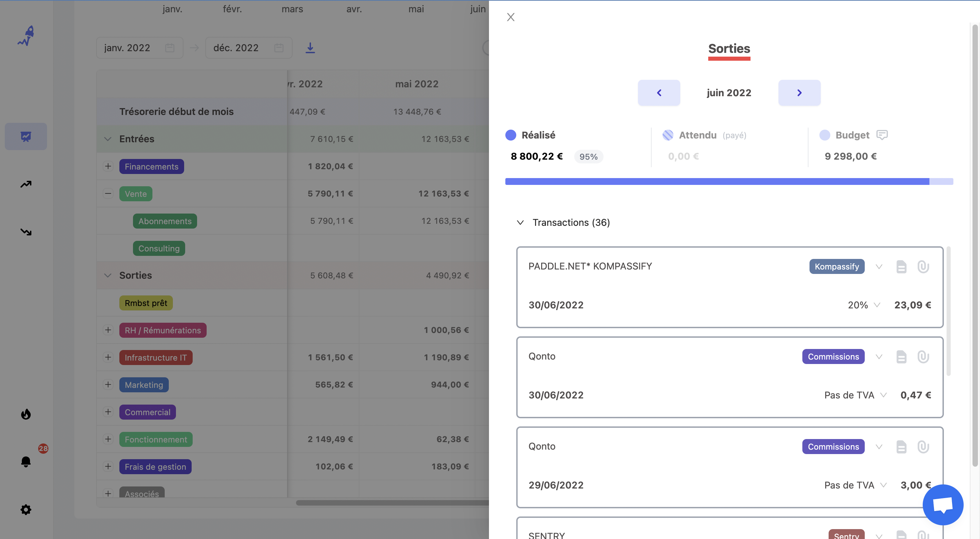Collapse the Vente row
Screen dimensions: 980x539
click(x=108, y=194)
